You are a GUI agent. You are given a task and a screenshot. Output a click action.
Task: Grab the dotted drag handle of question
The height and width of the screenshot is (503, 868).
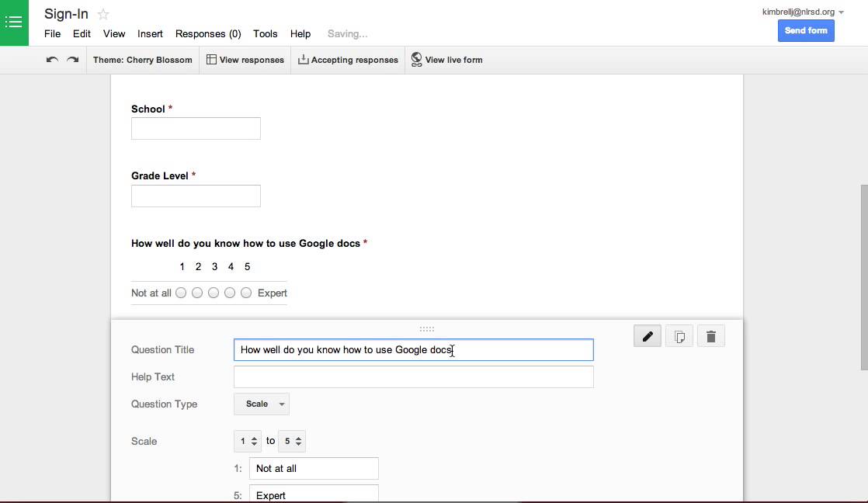(427, 328)
